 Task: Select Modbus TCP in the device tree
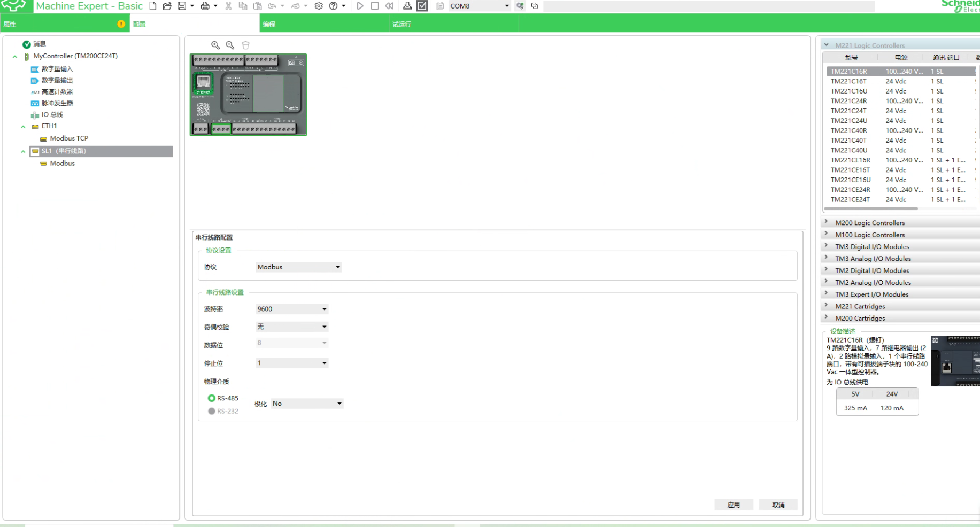click(x=68, y=138)
